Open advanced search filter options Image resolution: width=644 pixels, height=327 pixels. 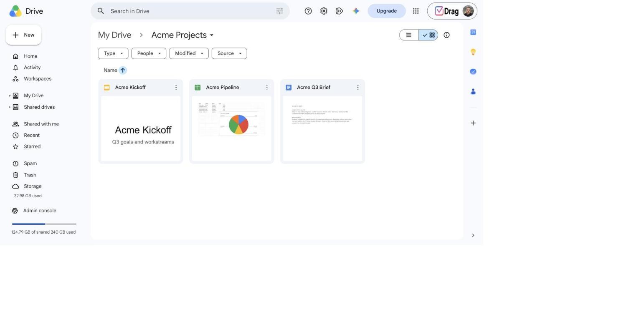click(x=279, y=11)
